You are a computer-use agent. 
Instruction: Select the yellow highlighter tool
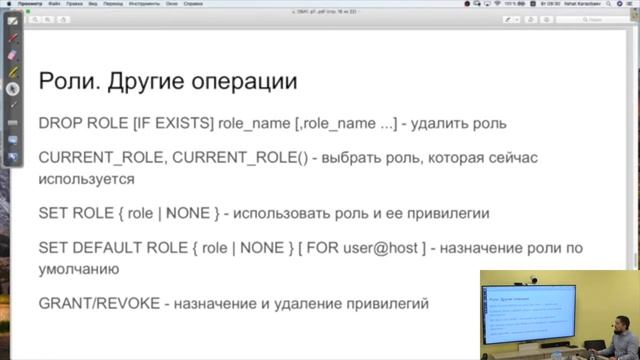(13, 72)
